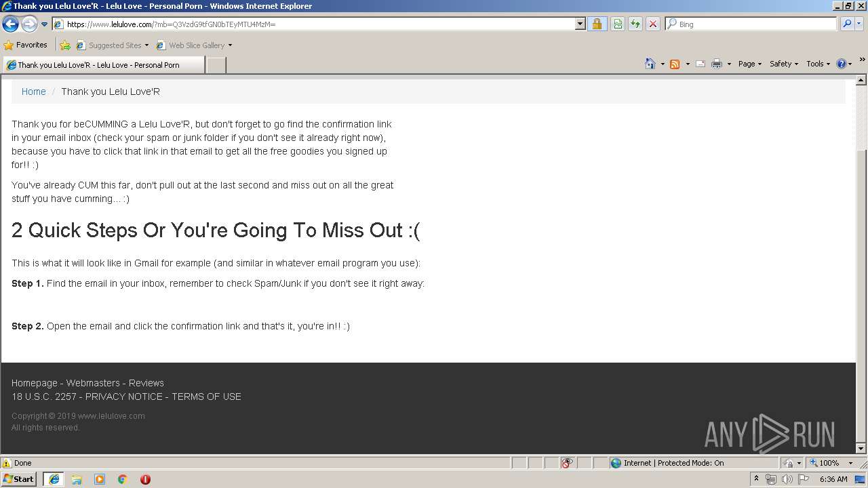Expand the Feeds dropdown arrow
Viewport: 868px width, 488px height.
[688, 64]
